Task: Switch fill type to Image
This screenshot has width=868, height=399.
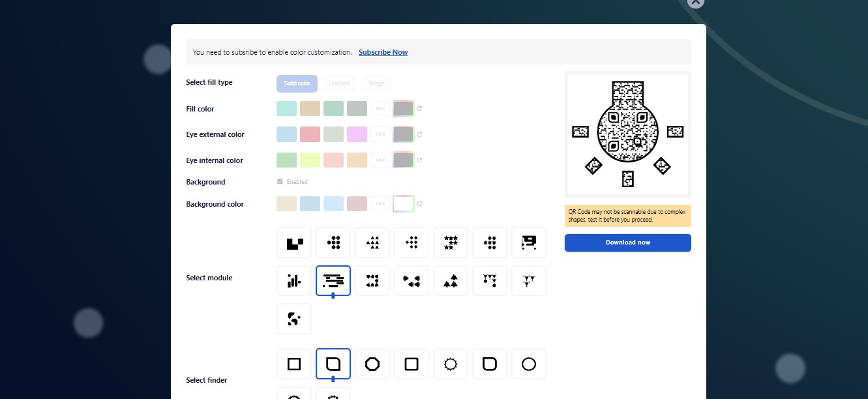Action: point(376,83)
